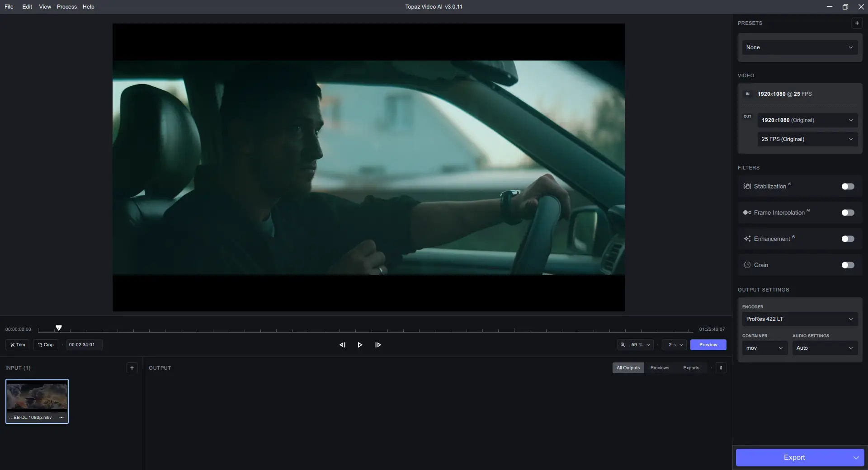This screenshot has height=470, width=868.
Task: Turn on the Grain toggle
Action: [x=848, y=265]
